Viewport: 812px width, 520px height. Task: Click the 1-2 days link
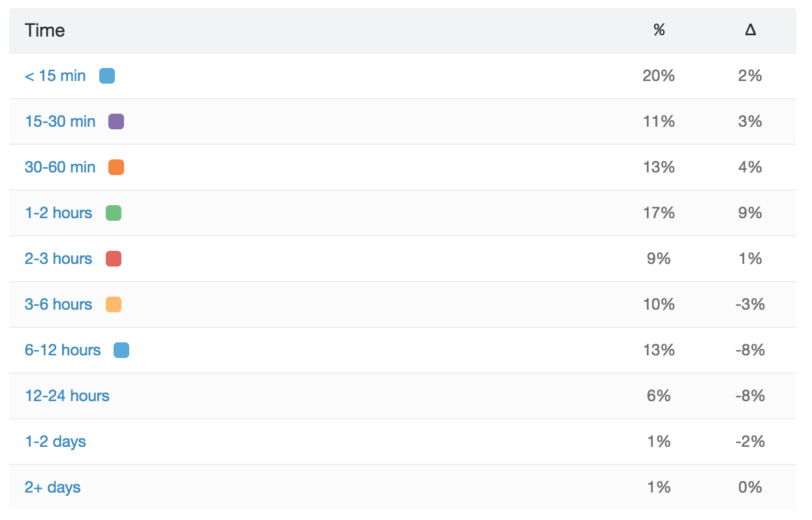click(x=55, y=442)
